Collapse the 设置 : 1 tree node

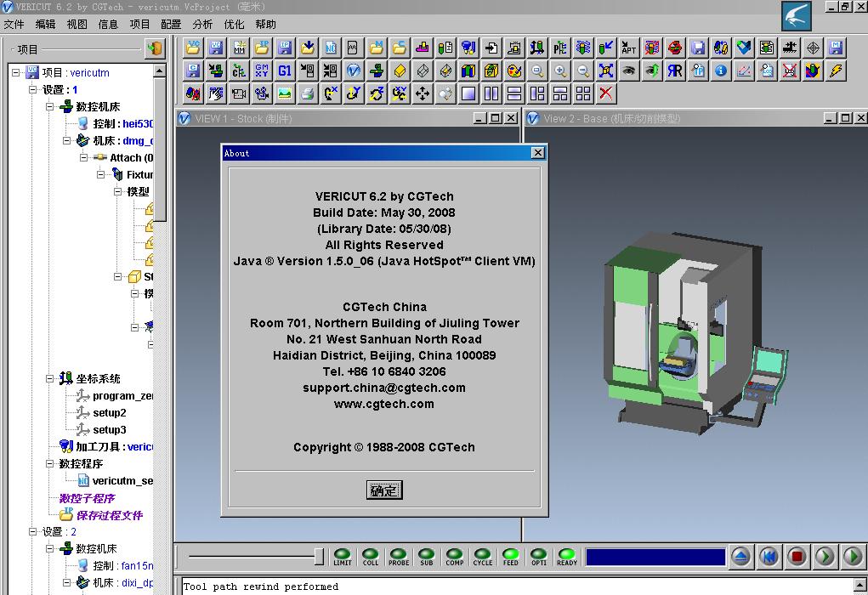(32, 89)
